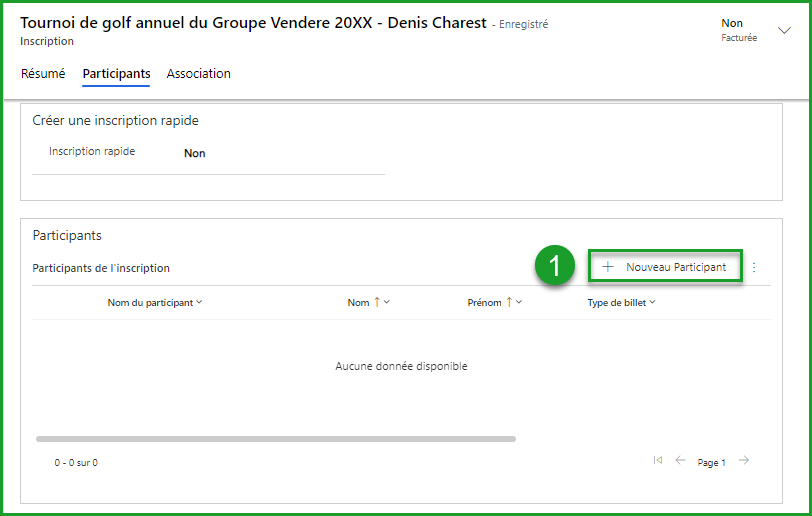Click the horizontal scrollbar under the grid

tap(275, 439)
